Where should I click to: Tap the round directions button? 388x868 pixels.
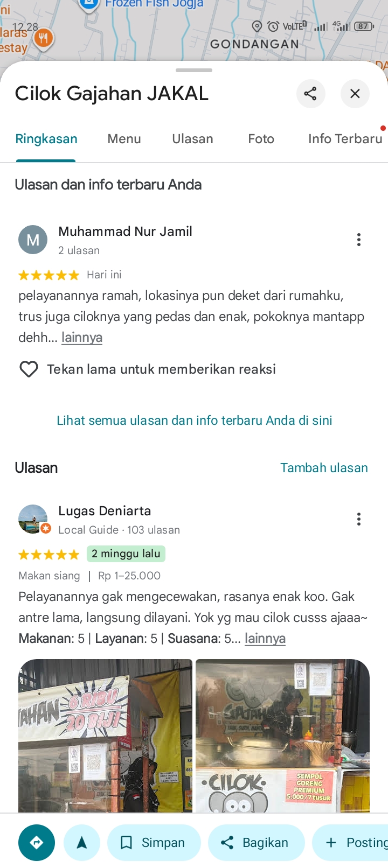click(37, 843)
